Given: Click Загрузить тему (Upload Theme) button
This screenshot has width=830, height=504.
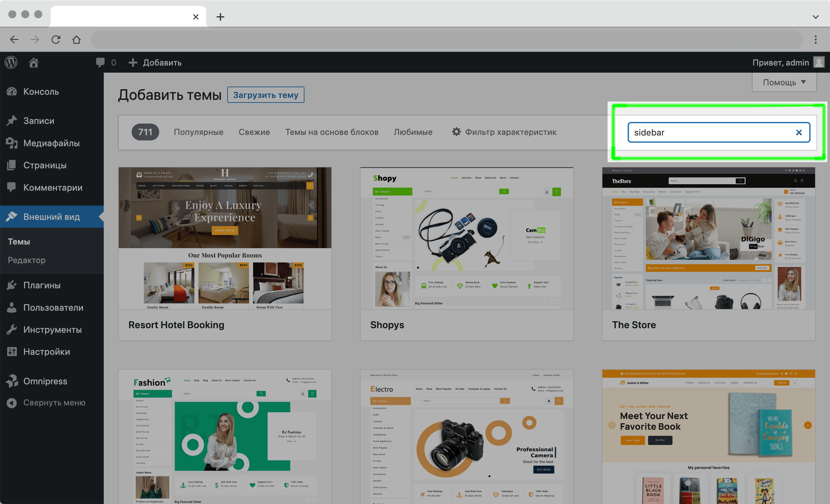Looking at the screenshot, I should [x=266, y=94].
